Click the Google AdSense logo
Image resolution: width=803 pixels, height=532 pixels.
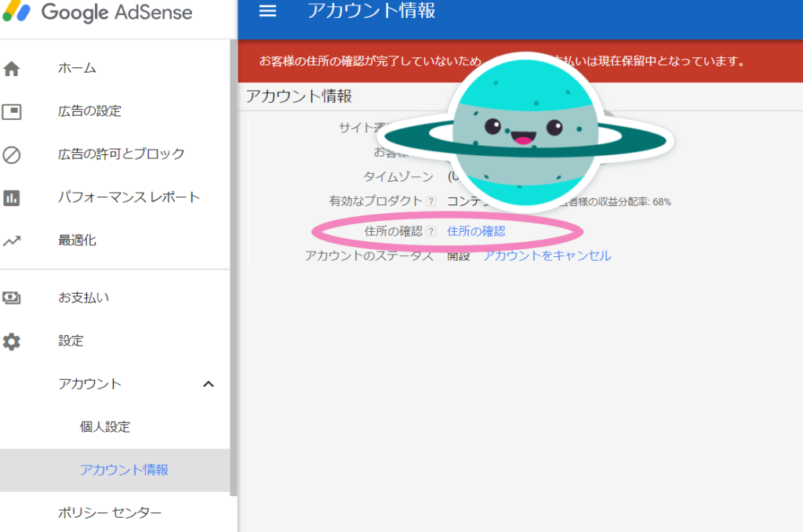[x=97, y=12]
